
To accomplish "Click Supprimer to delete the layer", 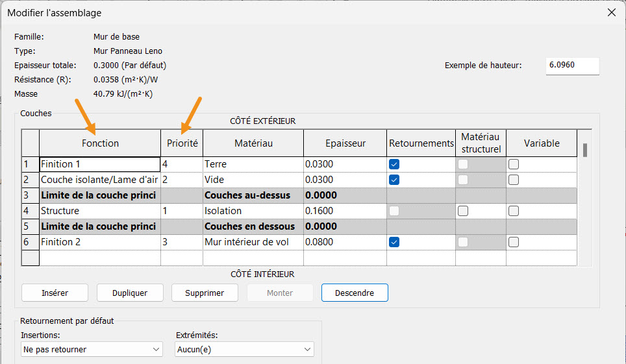I will coord(205,293).
